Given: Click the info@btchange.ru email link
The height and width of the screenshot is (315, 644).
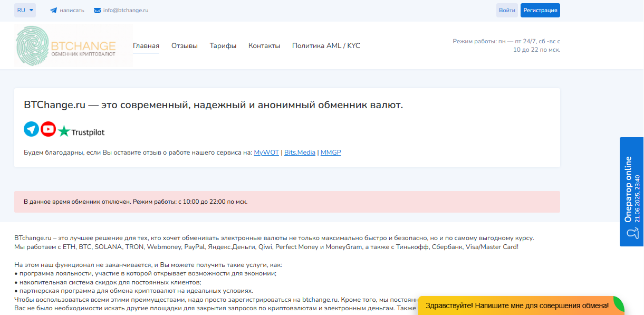Looking at the screenshot, I should [126, 10].
